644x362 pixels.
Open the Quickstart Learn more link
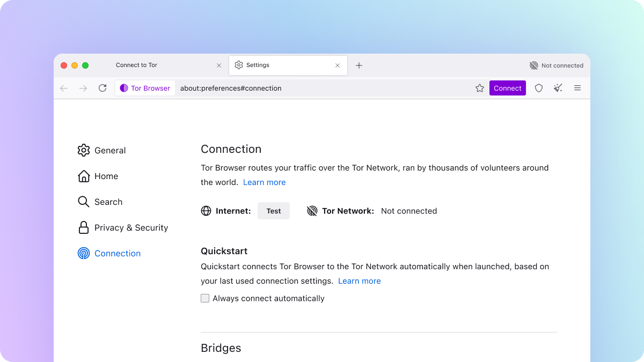point(359,281)
